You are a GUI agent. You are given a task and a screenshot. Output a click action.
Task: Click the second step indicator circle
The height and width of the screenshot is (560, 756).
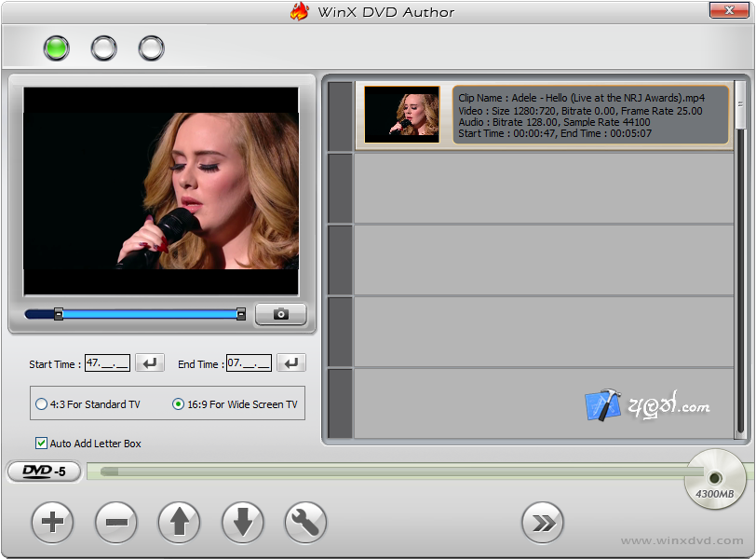click(x=104, y=48)
